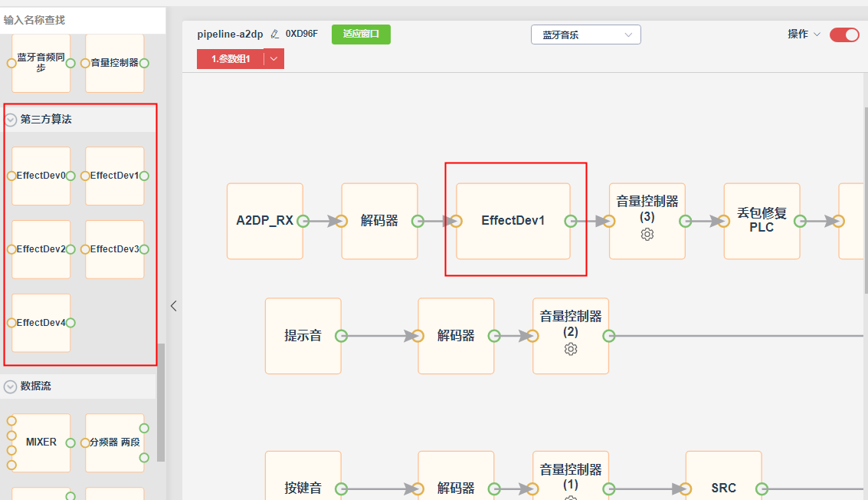Viewport: 868px width, 500px height.
Task: Select the 1.参数组1 parameter group button
Action: 231,59
